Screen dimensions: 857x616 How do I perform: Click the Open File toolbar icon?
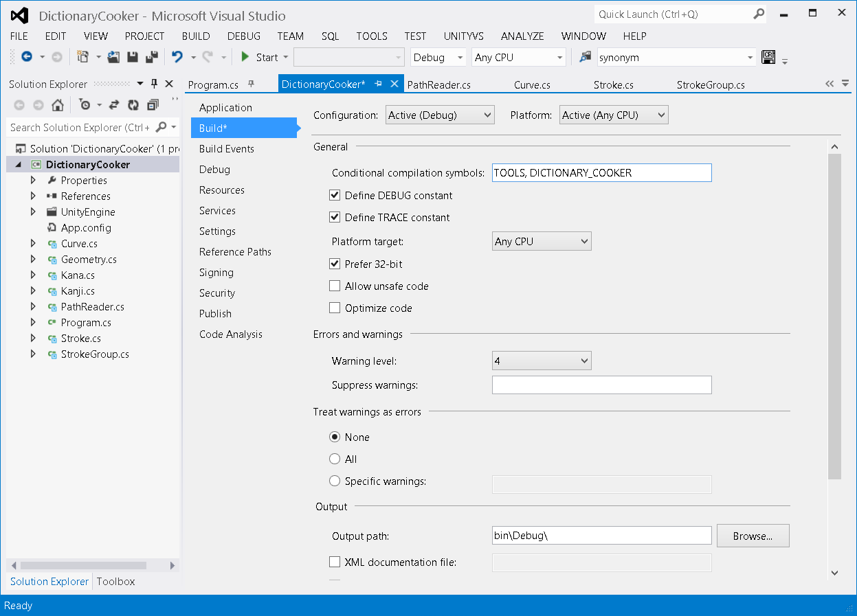pos(114,57)
